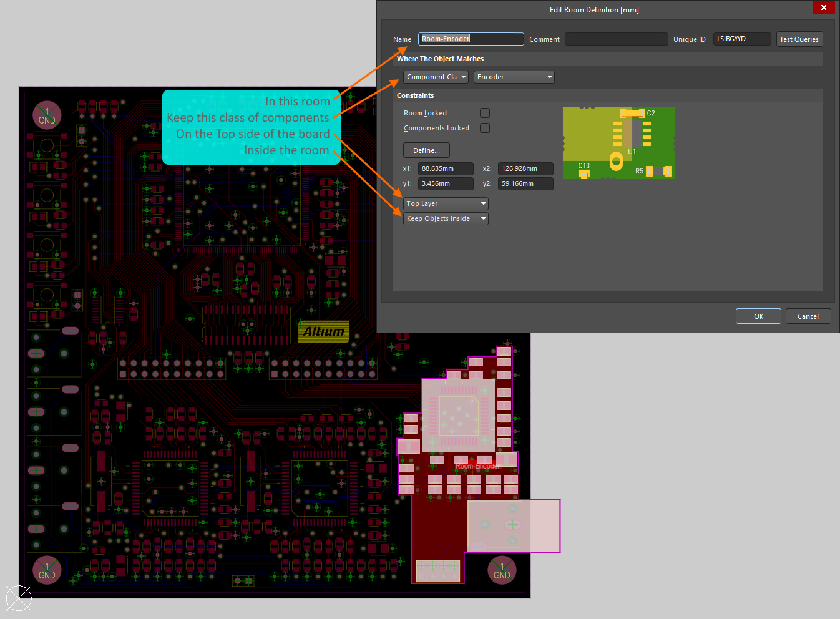Image resolution: width=840 pixels, height=619 pixels.
Task: Click the Altium logo on the PCB
Action: pos(324,331)
